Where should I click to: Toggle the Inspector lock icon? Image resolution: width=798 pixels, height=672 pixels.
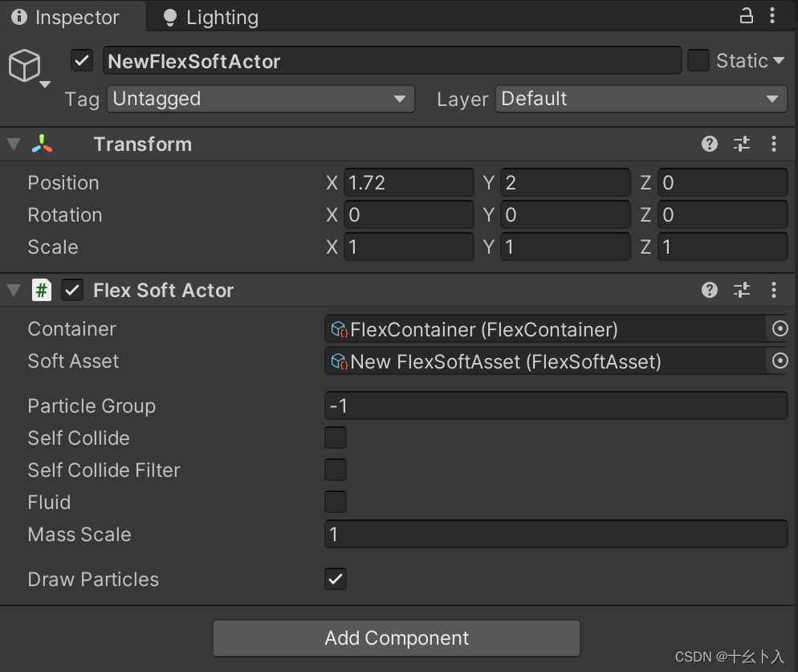[x=745, y=16]
